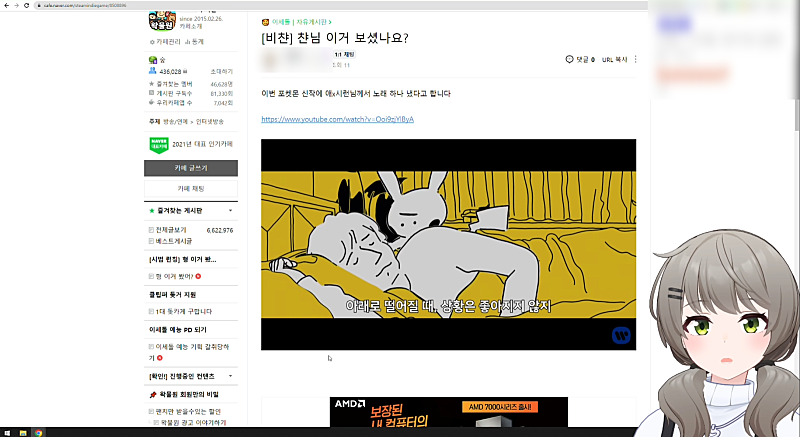The image size is (800, 437).
Task: Click the 1:1 채팅 button by the author
Action: click(344, 55)
